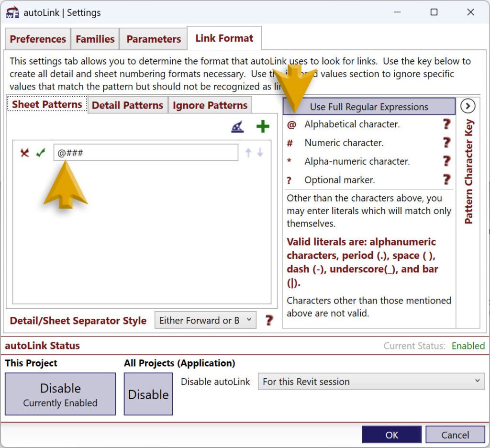Open the Disable autoLink duration dropdown
The width and height of the screenshot is (490, 448).
coord(371,381)
